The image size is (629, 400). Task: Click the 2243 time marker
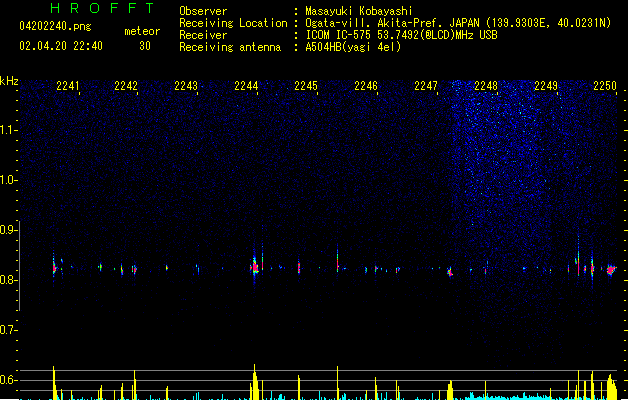(x=186, y=86)
